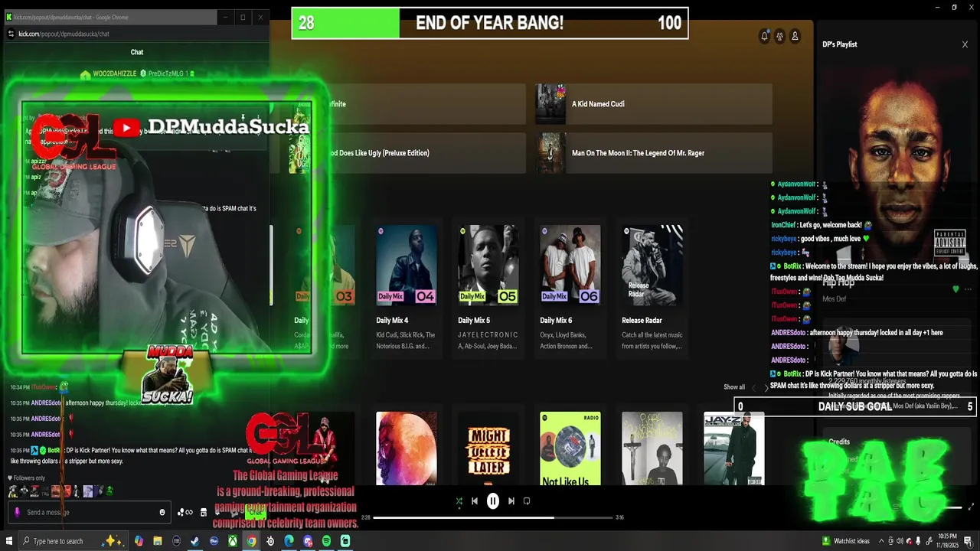
Task: Open the Jay-Z album cover
Action: click(734, 448)
